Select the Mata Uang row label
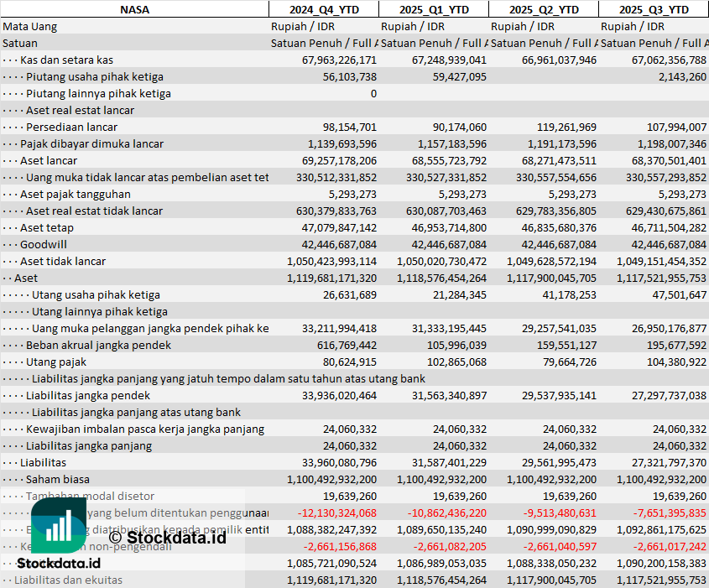Image resolution: width=709 pixels, height=588 pixels. [30, 26]
